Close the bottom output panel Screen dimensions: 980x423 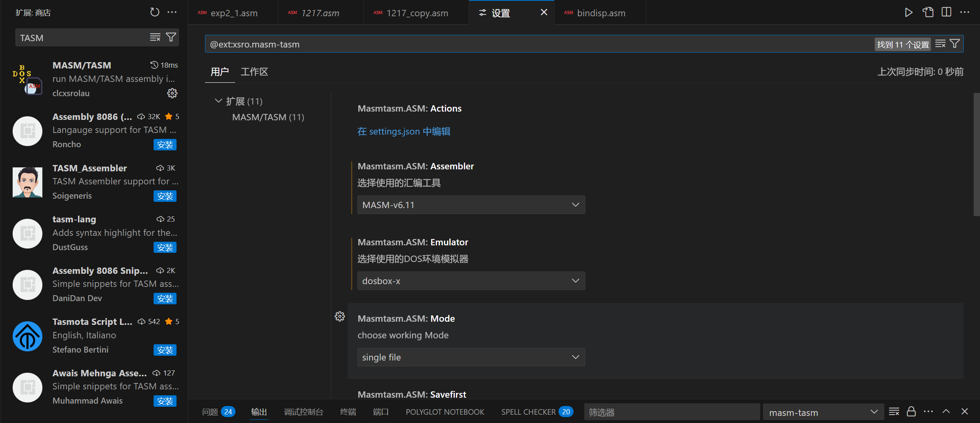965,412
